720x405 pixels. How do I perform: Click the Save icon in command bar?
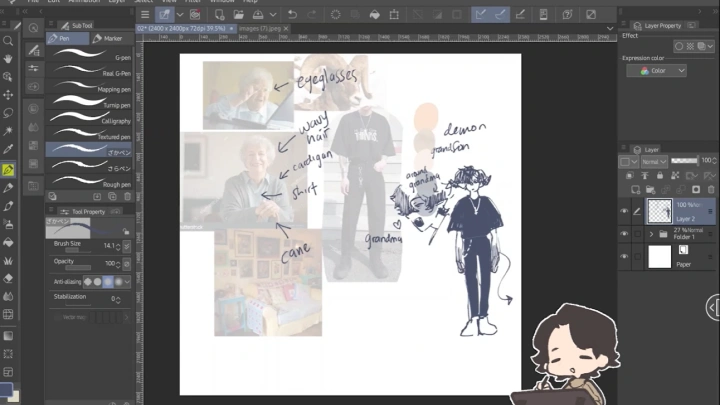[258, 15]
